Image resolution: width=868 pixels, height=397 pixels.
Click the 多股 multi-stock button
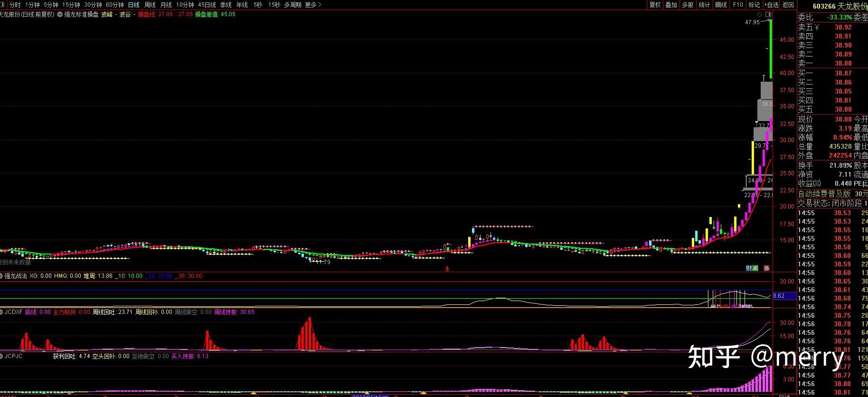pos(688,5)
